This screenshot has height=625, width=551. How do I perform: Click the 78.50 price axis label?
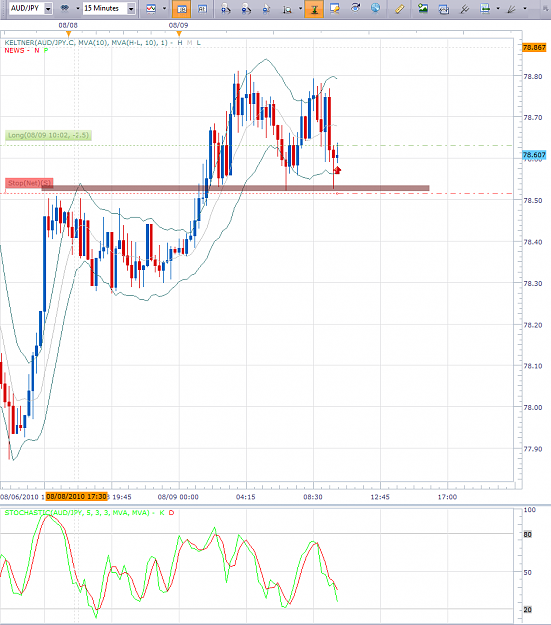pyautogui.click(x=533, y=200)
